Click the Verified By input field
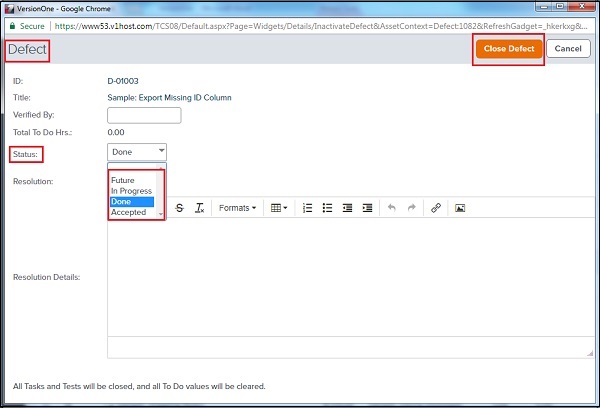 143,115
